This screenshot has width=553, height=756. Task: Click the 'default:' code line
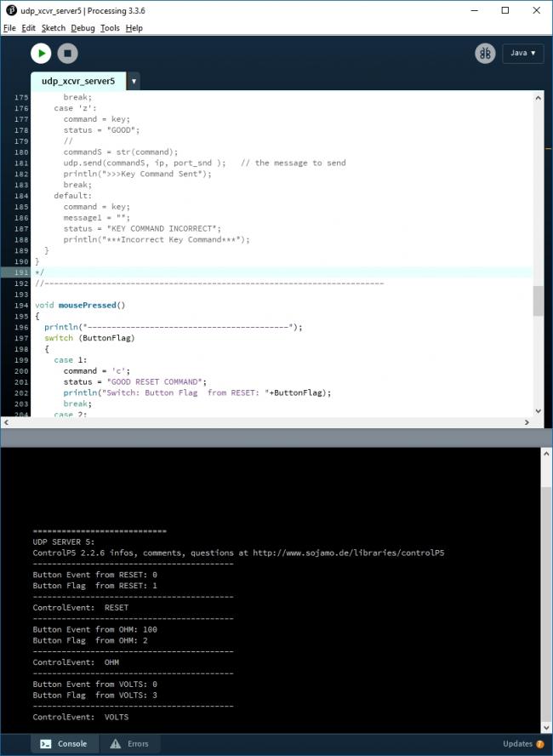click(72, 196)
